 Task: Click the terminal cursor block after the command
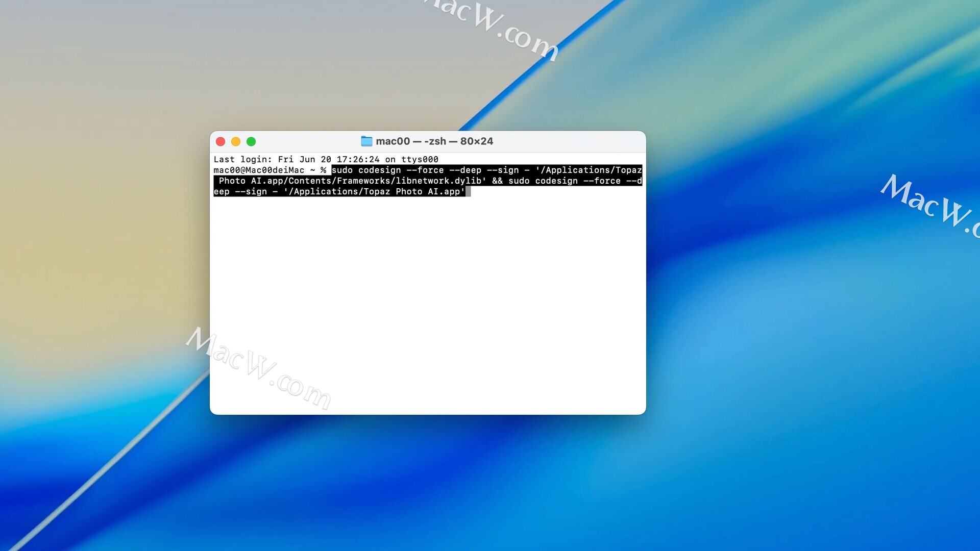click(x=468, y=191)
